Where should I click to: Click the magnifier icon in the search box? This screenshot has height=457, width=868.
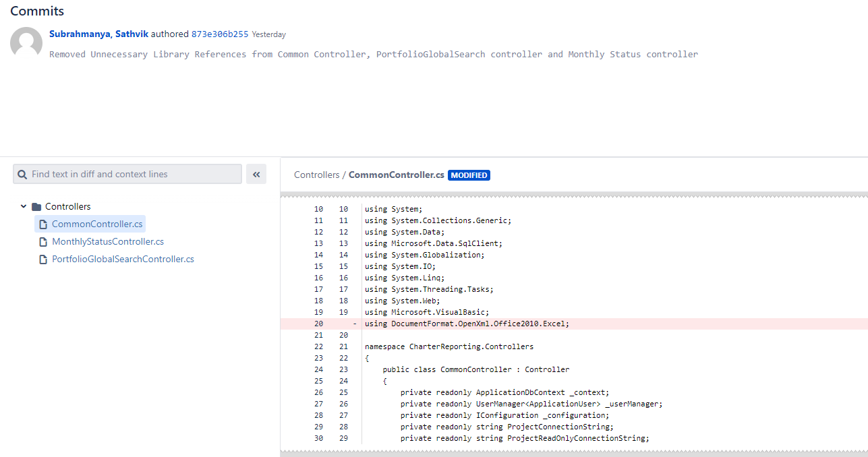click(x=22, y=174)
